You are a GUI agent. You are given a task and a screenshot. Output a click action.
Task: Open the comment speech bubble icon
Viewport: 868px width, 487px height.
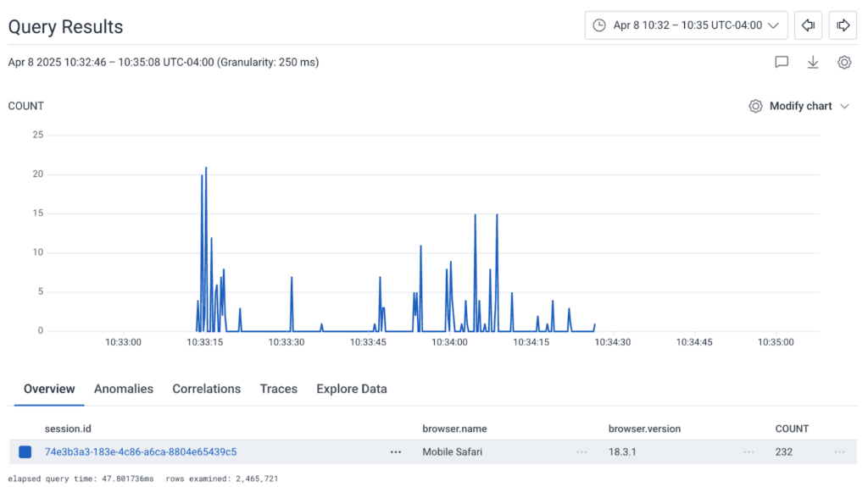pos(782,62)
